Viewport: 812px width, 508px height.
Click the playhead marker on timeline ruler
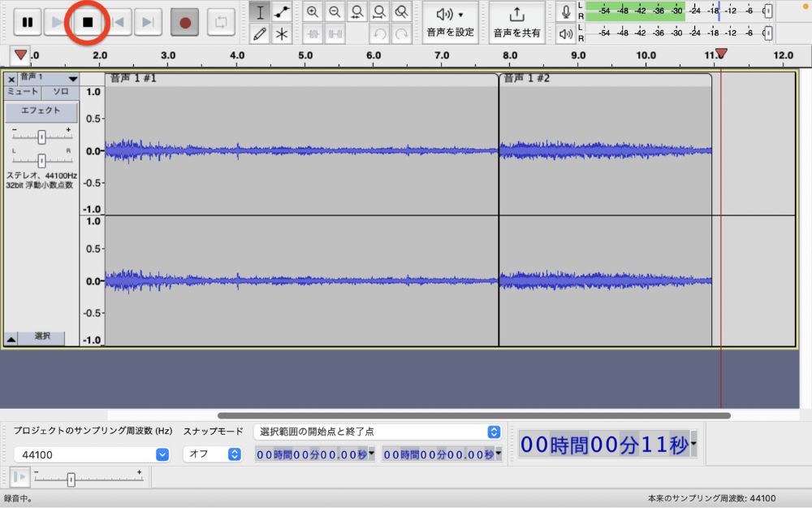tap(721, 54)
